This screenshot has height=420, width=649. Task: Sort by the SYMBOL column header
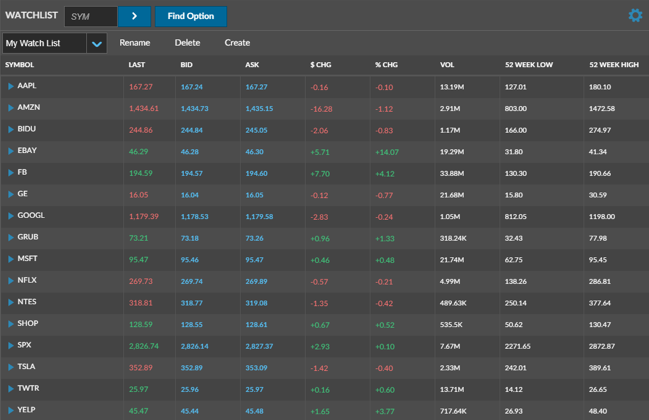click(20, 65)
